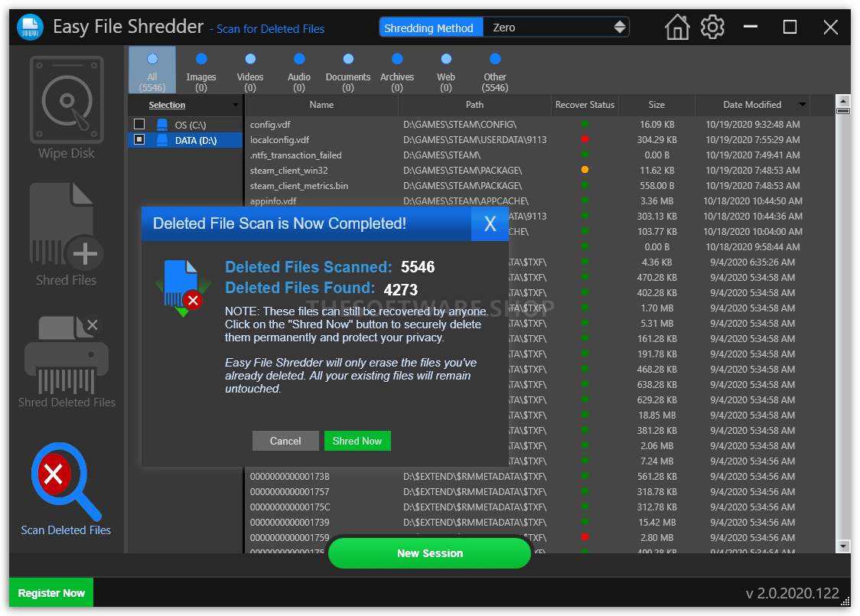
Task: Select the Images filter radio button
Action: coord(201,59)
